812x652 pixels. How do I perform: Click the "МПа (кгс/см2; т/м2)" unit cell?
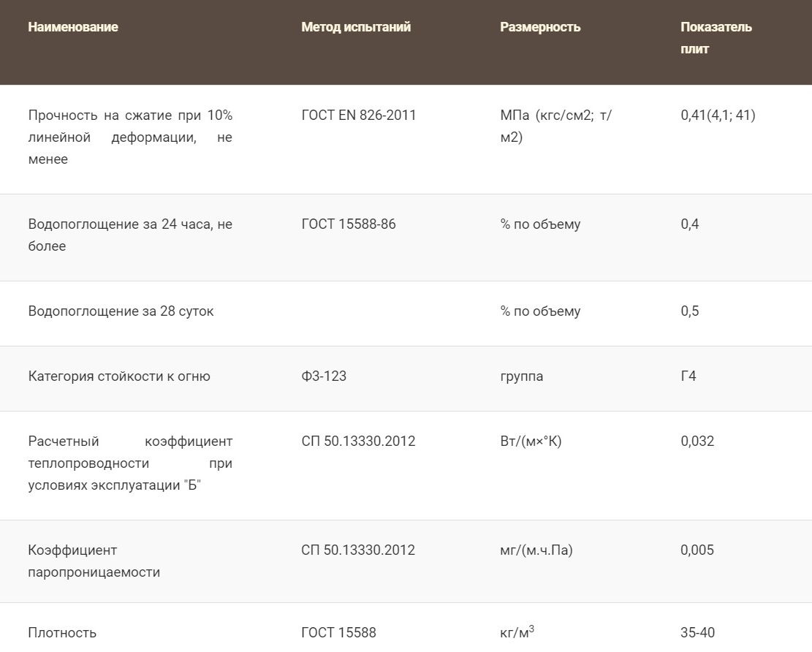point(555,126)
